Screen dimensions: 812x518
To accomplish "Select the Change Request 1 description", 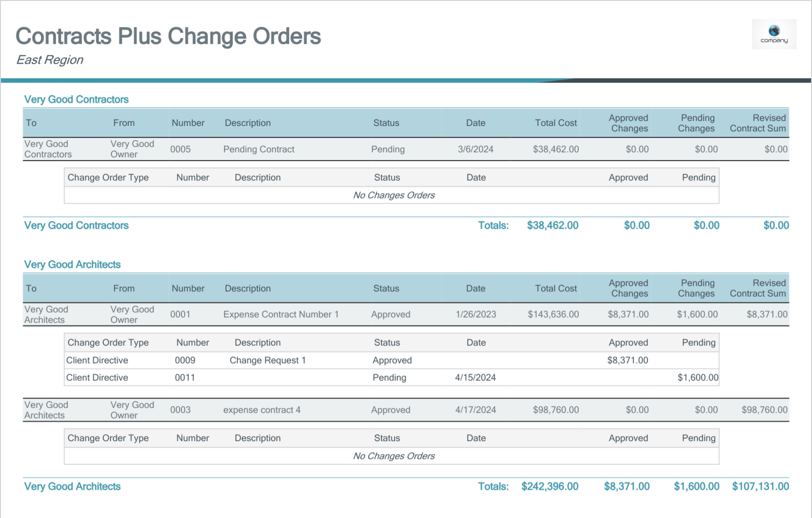I will [x=267, y=360].
